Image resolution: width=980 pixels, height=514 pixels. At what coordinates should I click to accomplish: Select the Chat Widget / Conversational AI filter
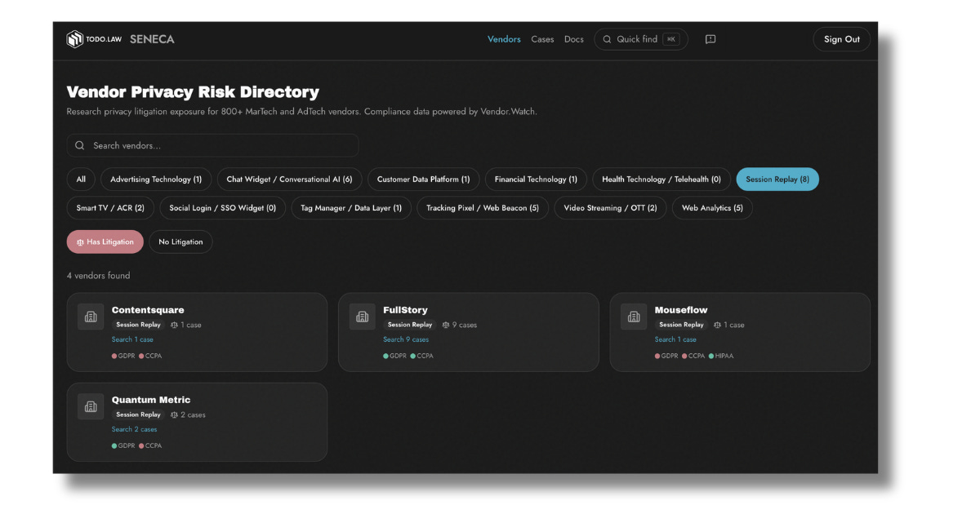click(289, 179)
